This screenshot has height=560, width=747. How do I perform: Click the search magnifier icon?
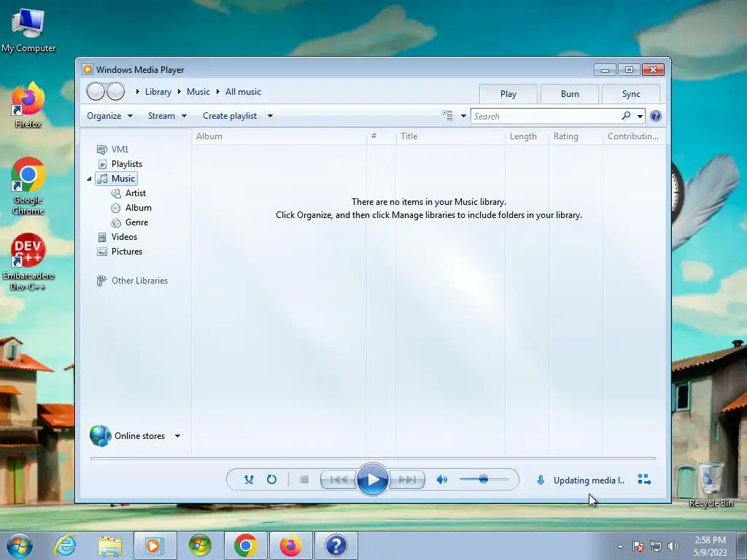pos(626,116)
